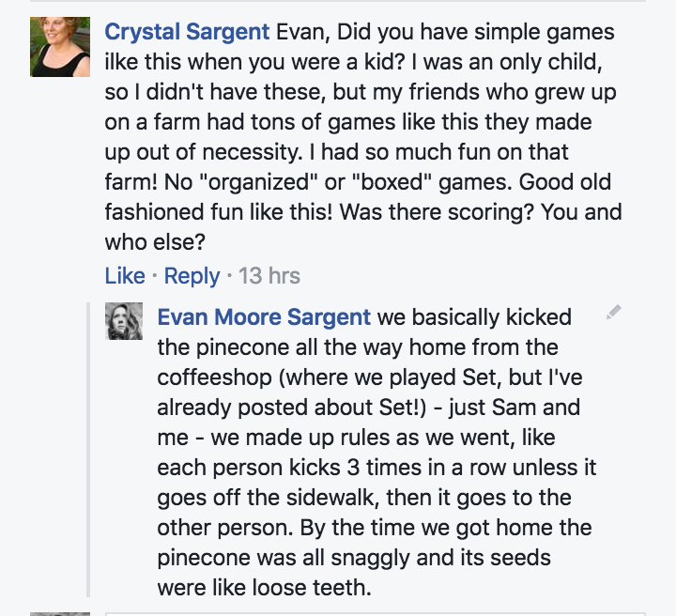Reply to Crystal Sargent's comment
The width and height of the screenshot is (676, 616).
[192, 276]
